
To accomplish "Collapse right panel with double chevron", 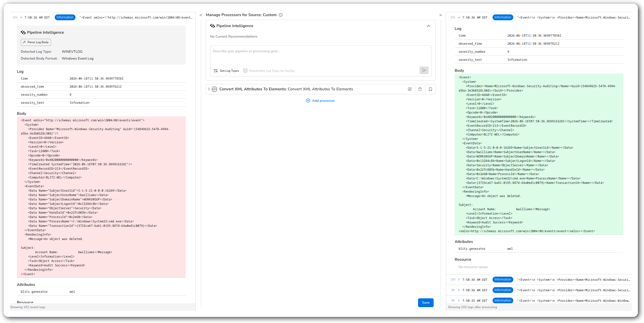I will point(441,15).
